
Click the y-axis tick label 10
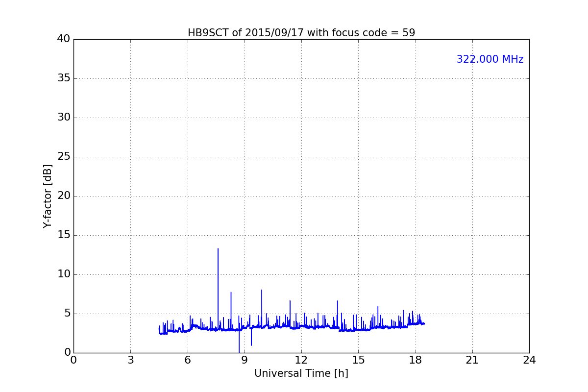tap(64, 274)
